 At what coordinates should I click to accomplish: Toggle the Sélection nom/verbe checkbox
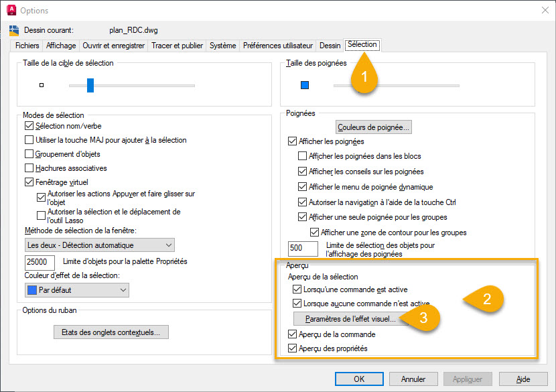(29, 126)
